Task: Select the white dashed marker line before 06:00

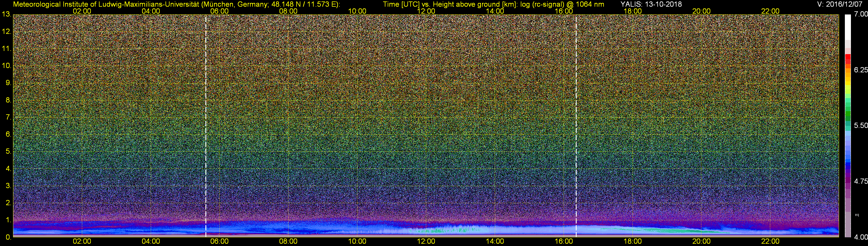Action: coord(206,125)
